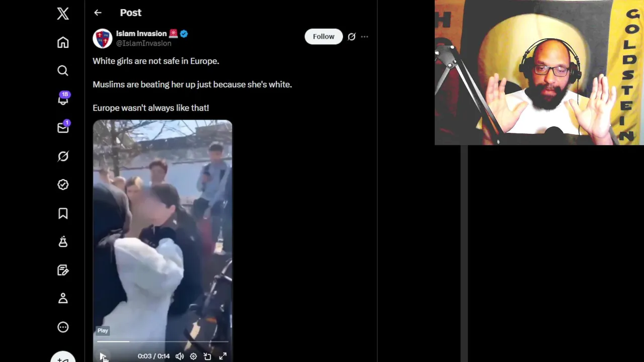The image size is (644, 362).
Task: Open the post's three-dot options menu
Action: [365, 36]
